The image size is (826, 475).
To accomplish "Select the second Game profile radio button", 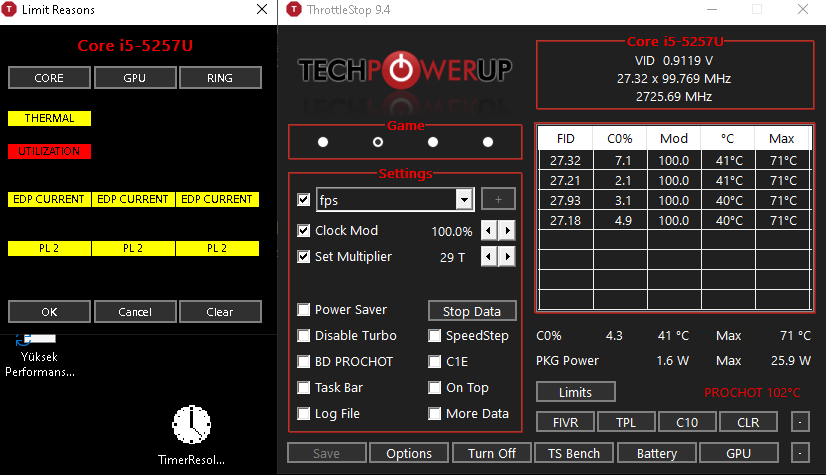I will pyautogui.click(x=378, y=142).
